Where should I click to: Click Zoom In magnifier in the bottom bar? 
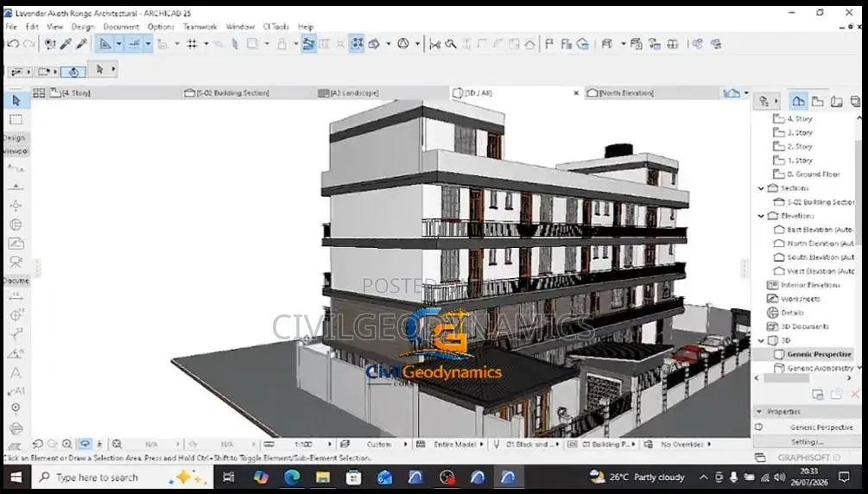pyautogui.click(x=67, y=444)
